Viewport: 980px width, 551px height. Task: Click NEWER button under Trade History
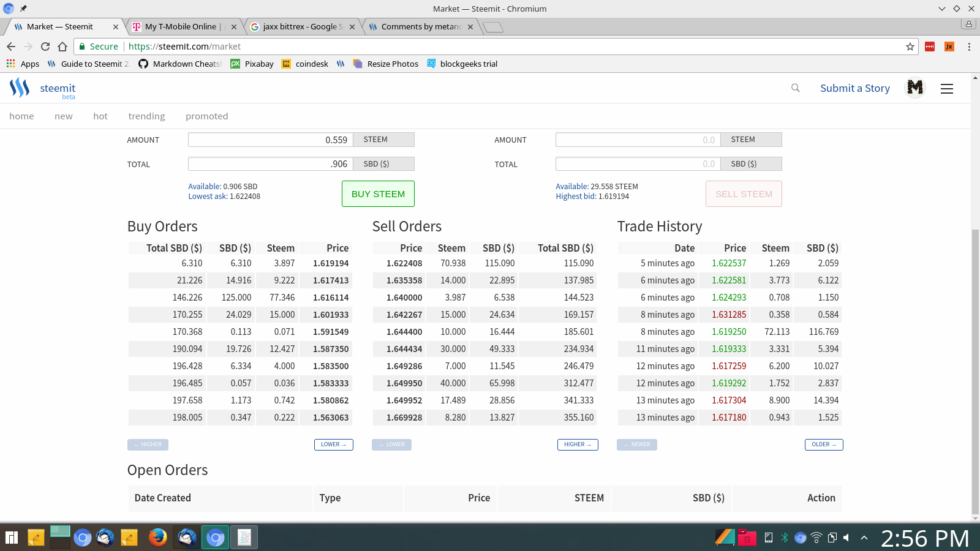click(637, 444)
